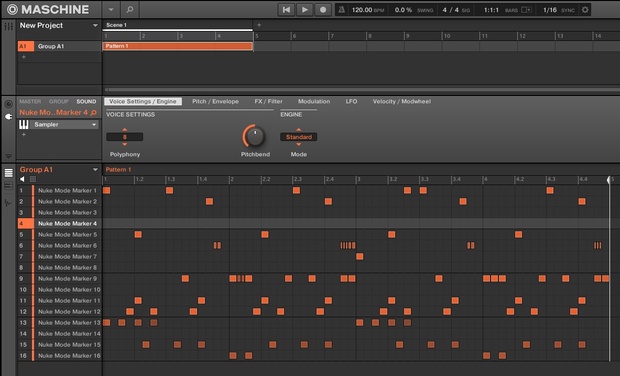
Task: Open the Sampler plug-in dropdown
Action: 94,125
